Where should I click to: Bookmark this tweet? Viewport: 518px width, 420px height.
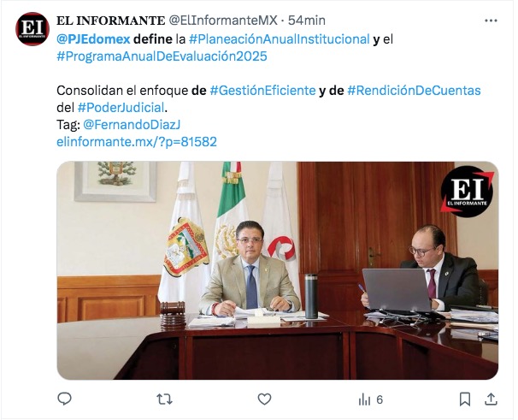coord(465,399)
